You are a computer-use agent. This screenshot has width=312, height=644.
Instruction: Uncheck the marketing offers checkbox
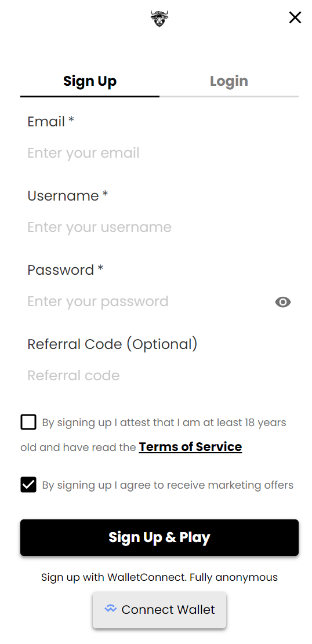28,485
